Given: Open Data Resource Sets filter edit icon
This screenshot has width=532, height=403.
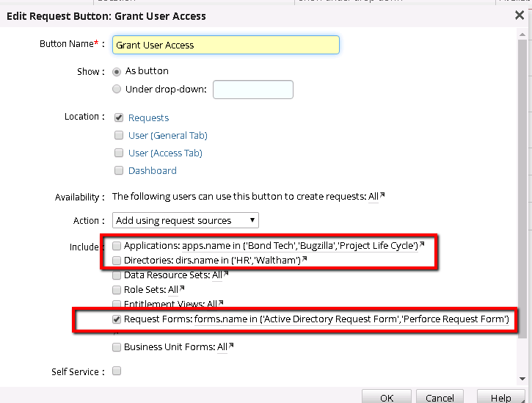Looking at the screenshot, I should pyautogui.click(x=225, y=275).
